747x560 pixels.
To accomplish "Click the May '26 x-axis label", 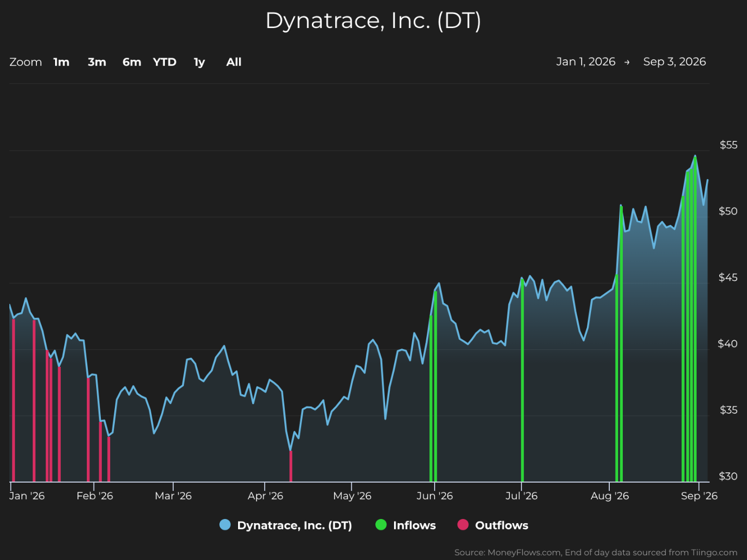I will [352, 496].
